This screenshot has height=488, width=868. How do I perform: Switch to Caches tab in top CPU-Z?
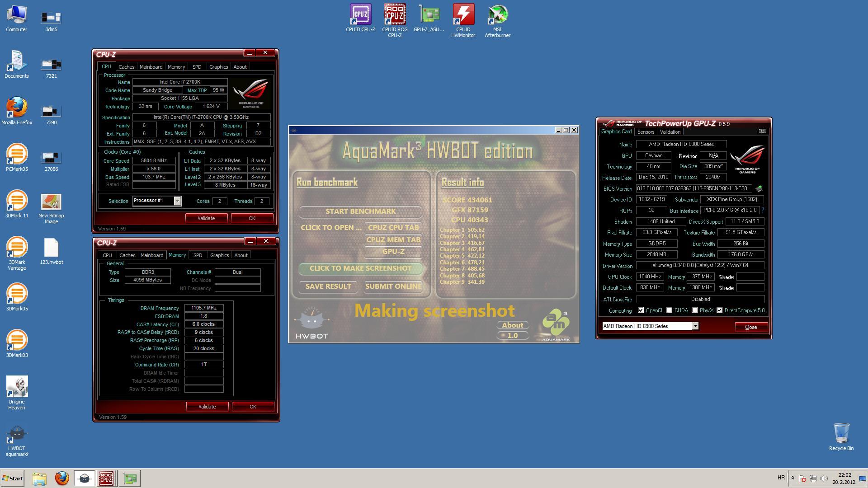tap(126, 67)
